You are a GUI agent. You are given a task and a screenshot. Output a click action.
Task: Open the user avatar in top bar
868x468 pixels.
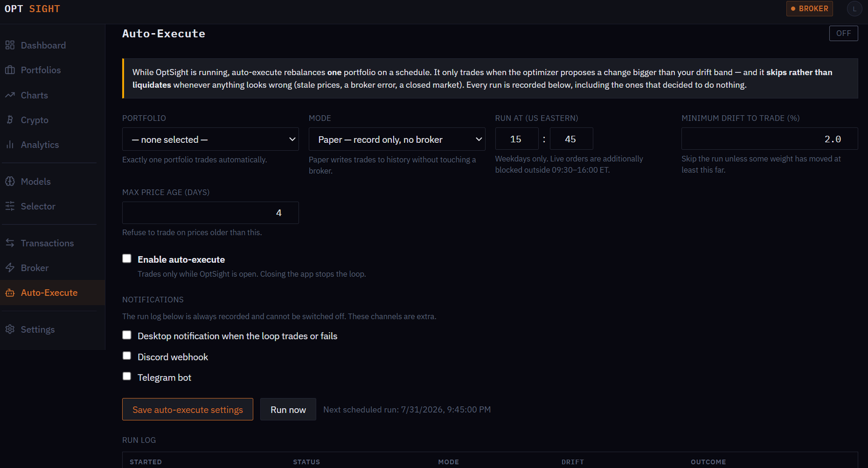pos(854,9)
